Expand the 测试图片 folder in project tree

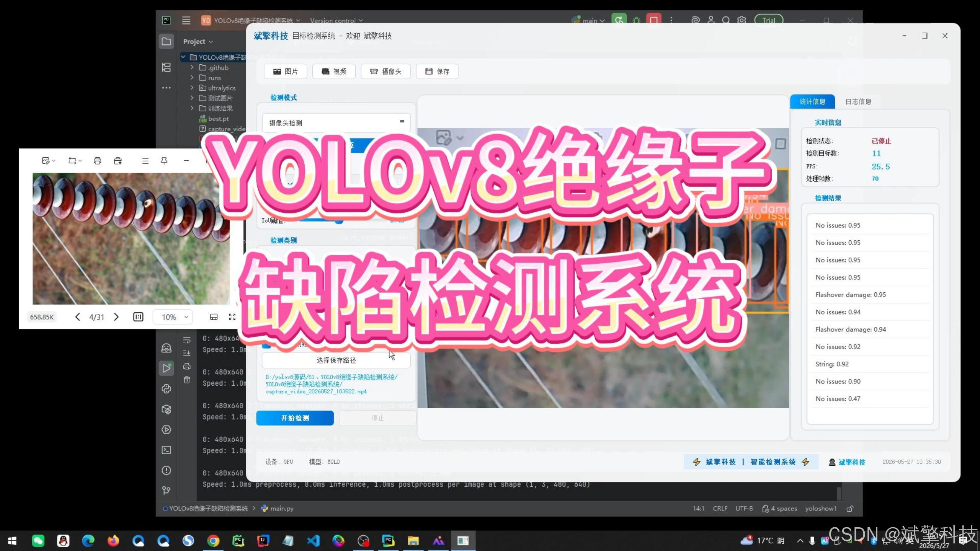tap(192, 98)
